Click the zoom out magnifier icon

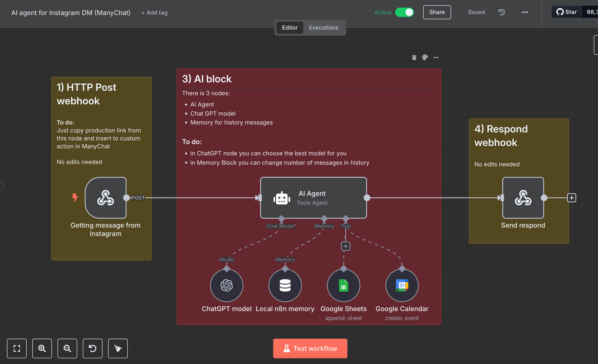pyautogui.click(x=67, y=348)
